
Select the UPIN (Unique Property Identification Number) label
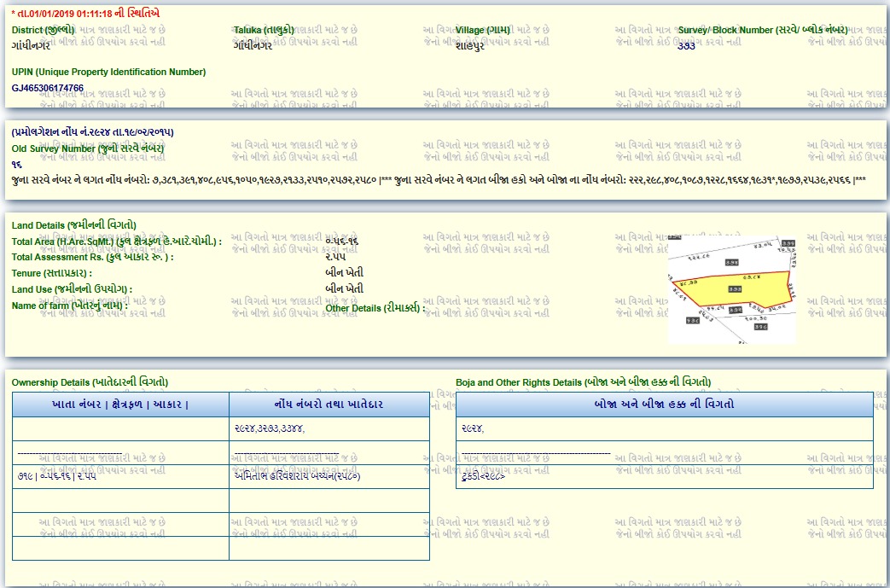point(109,72)
